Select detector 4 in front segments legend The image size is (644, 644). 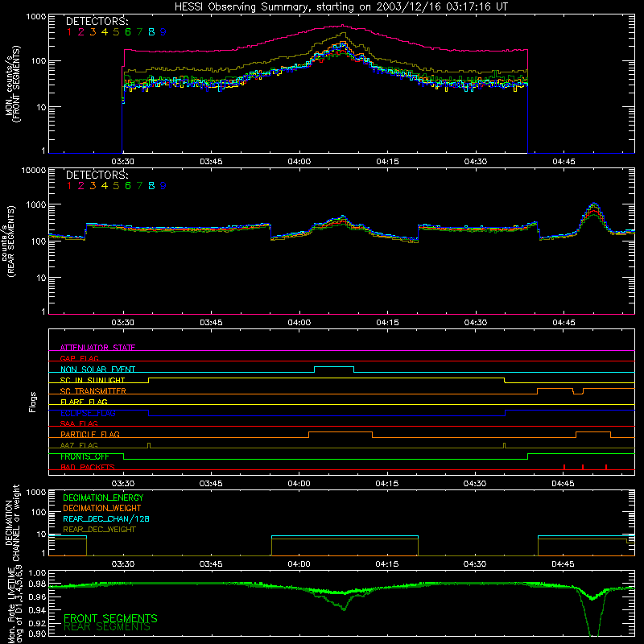105,32
